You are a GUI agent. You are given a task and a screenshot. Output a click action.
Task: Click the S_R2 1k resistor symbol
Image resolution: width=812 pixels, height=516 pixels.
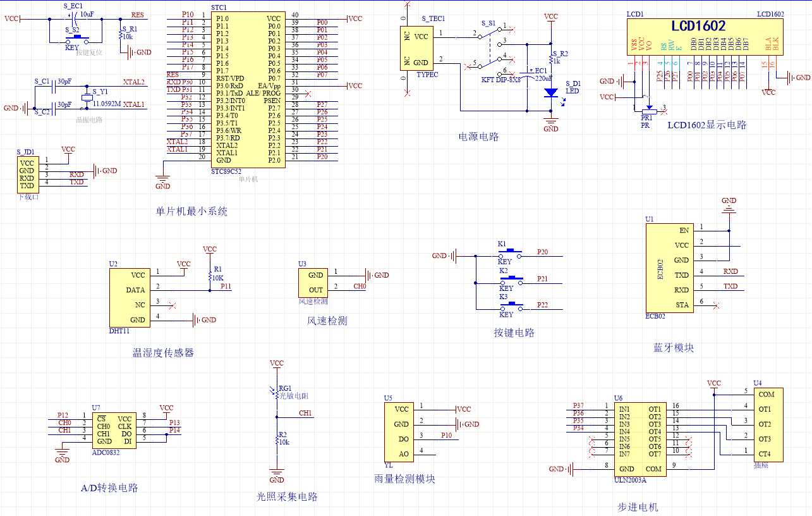(550, 60)
